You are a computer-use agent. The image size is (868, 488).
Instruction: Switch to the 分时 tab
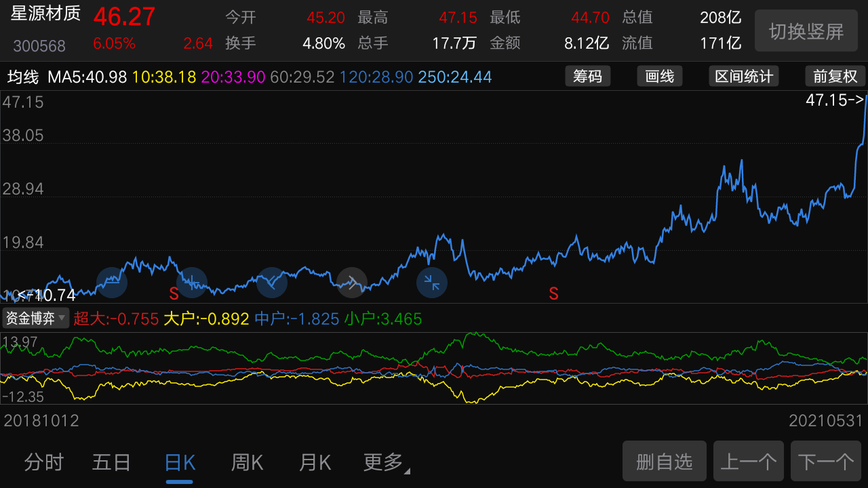(44, 462)
